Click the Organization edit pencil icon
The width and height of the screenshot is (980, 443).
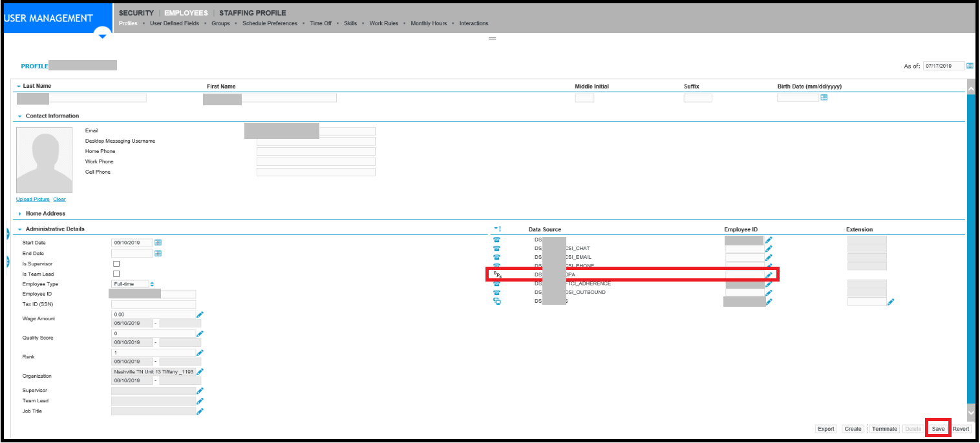[200, 372]
